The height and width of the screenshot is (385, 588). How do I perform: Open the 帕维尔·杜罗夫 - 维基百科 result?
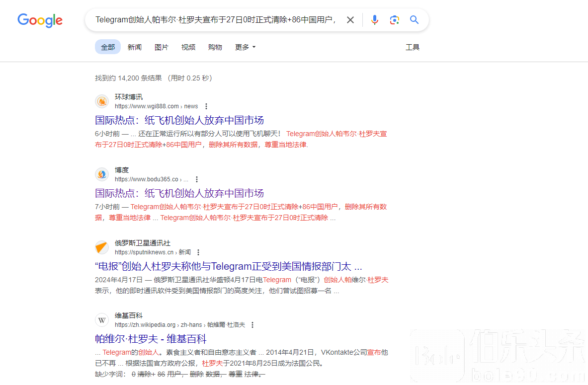pos(151,339)
